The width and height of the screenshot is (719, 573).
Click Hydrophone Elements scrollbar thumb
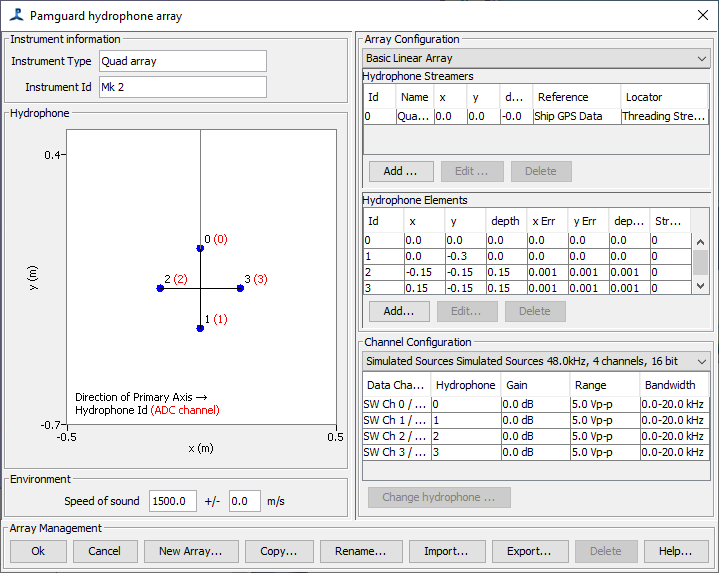click(700, 262)
